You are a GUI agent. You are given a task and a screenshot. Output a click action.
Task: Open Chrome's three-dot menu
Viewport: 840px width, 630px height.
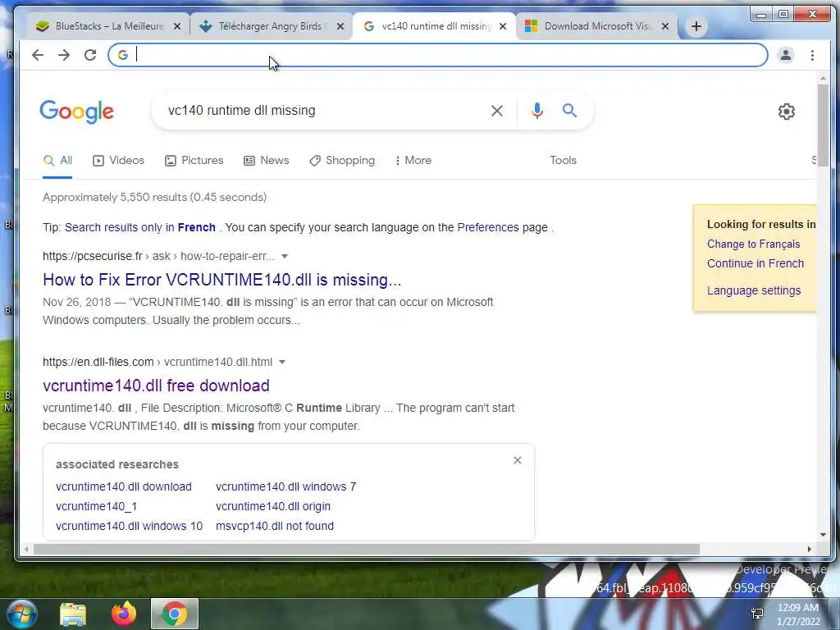812,55
